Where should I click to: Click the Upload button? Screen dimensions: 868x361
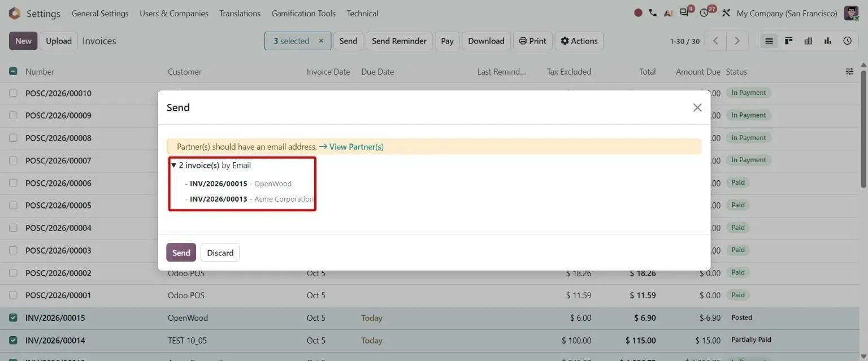59,41
